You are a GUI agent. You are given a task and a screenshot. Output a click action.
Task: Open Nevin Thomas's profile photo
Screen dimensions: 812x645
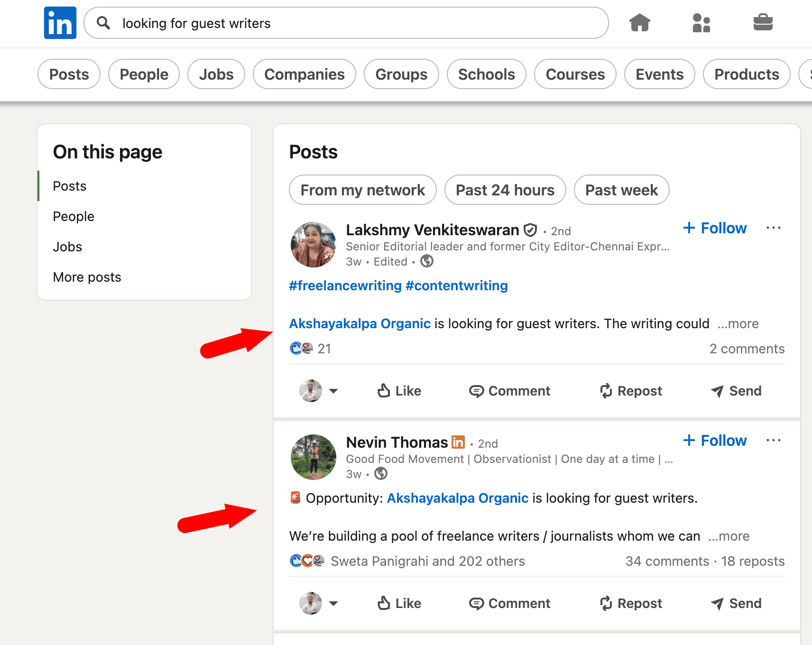tap(313, 457)
